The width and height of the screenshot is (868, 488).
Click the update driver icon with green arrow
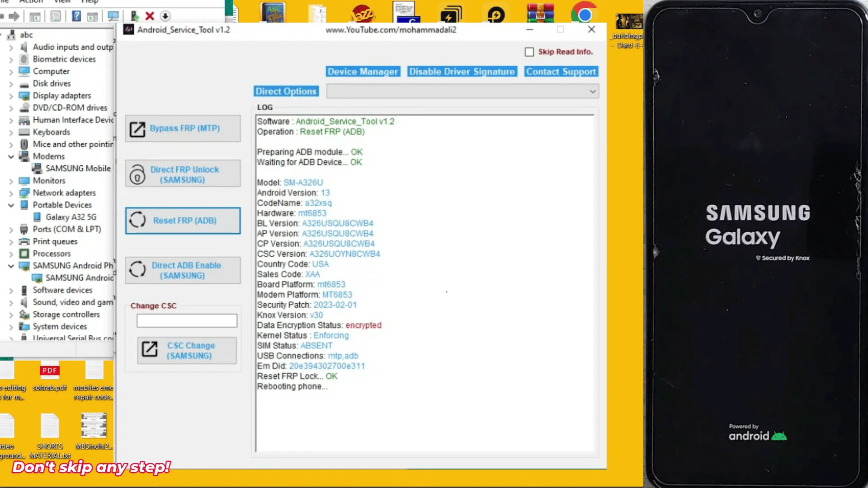click(134, 16)
